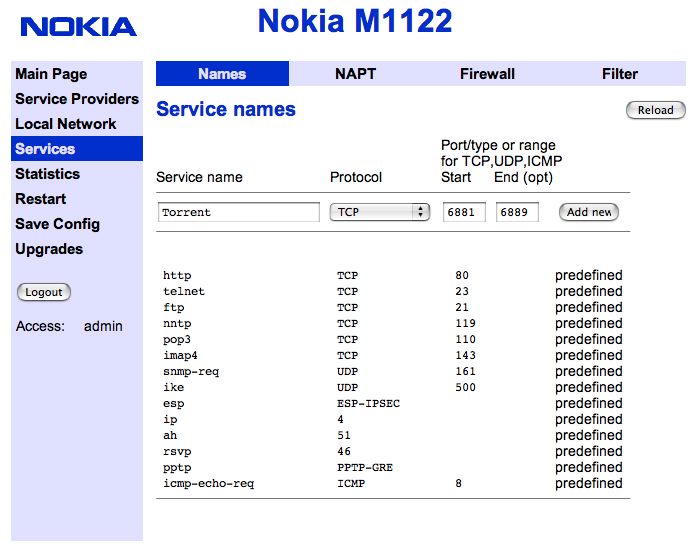Click the Nokia logo
The width and height of the screenshot is (694, 552).
pyautogui.click(x=77, y=27)
